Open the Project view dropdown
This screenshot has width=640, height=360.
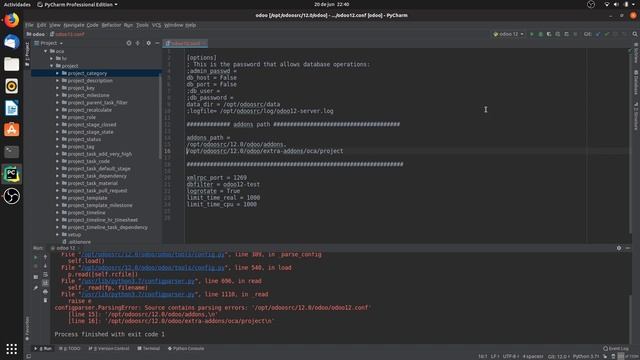[49, 43]
